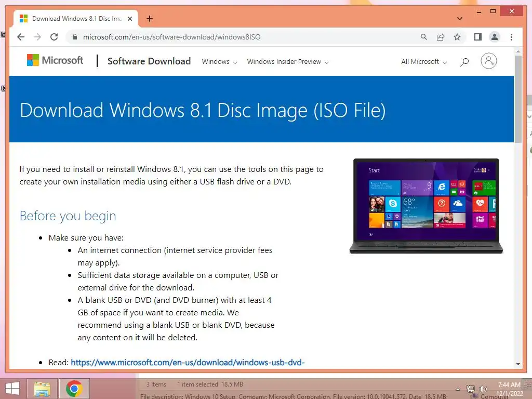
Task: Open Microsoft site search magnifier
Action: [464, 62]
